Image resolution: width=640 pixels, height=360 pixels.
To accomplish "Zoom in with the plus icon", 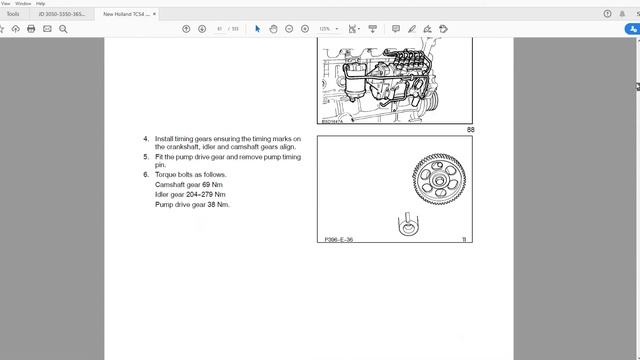I will pyautogui.click(x=305, y=29).
